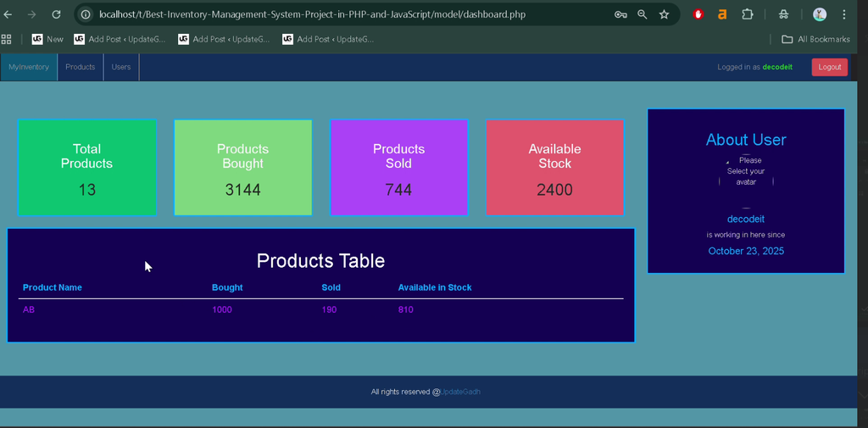Open the apps grid in bookmarks bar
The width and height of the screenshot is (868, 428).
click(x=6, y=39)
